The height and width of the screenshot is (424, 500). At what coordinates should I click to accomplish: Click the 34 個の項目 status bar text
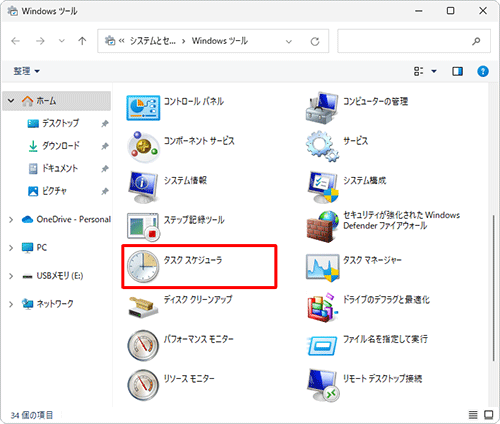32,415
